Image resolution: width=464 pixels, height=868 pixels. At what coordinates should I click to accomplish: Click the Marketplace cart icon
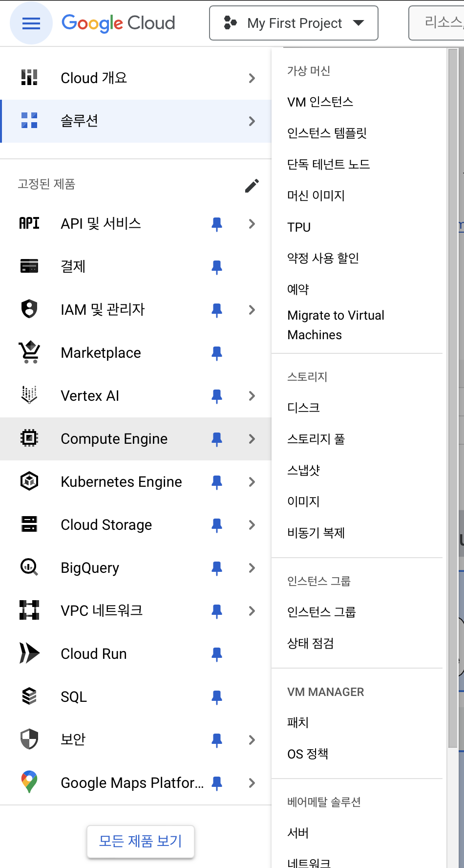[x=29, y=352]
